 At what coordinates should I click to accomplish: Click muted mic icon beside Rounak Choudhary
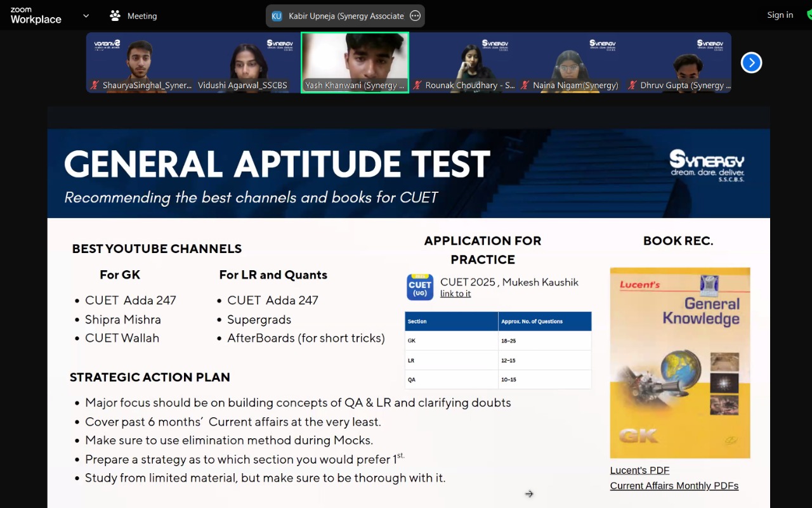(417, 85)
